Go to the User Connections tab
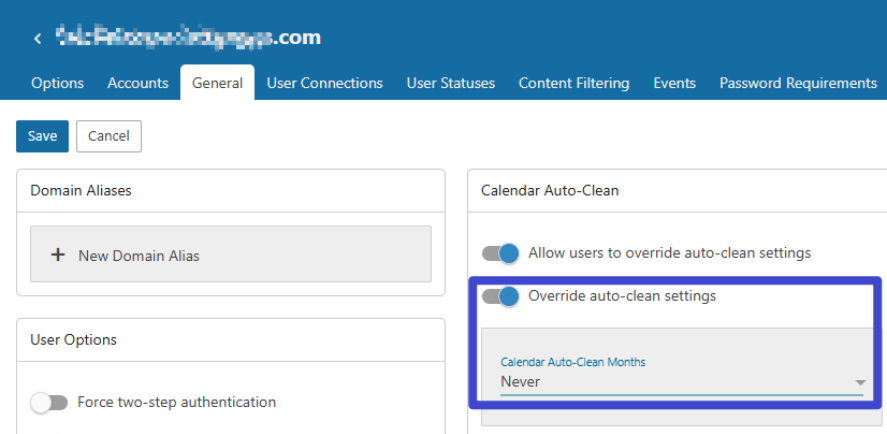This screenshot has height=434, width=887. click(324, 83)
